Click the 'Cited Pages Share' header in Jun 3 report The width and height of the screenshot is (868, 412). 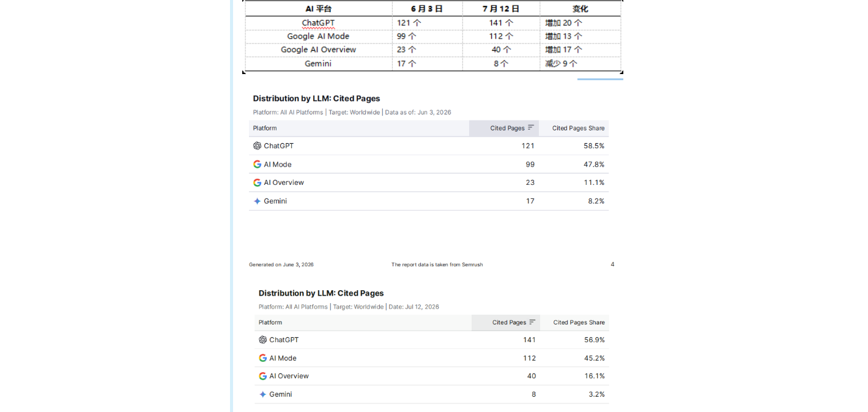pyautogui.click(x=578, y=128)
